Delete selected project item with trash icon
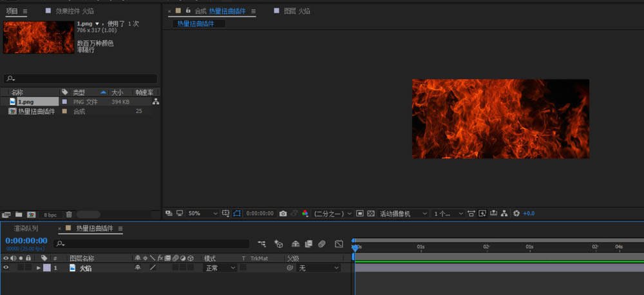Screen dimensions: 644x295 (x=69, y=214)
